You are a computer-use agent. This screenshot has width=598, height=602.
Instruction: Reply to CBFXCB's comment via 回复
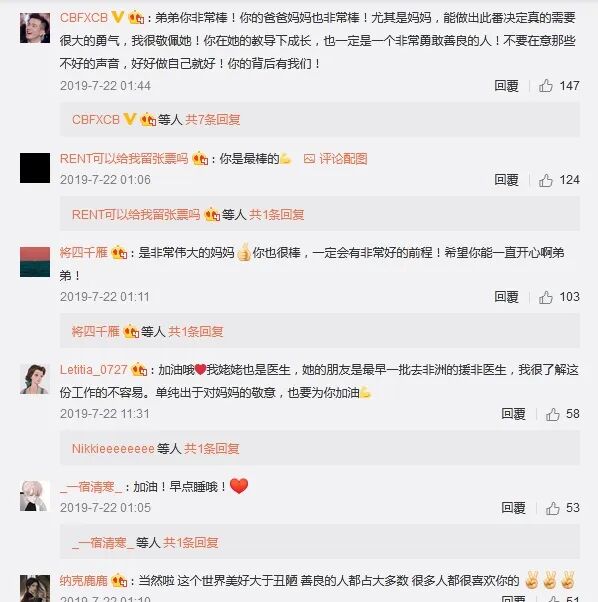pos(506,86)
